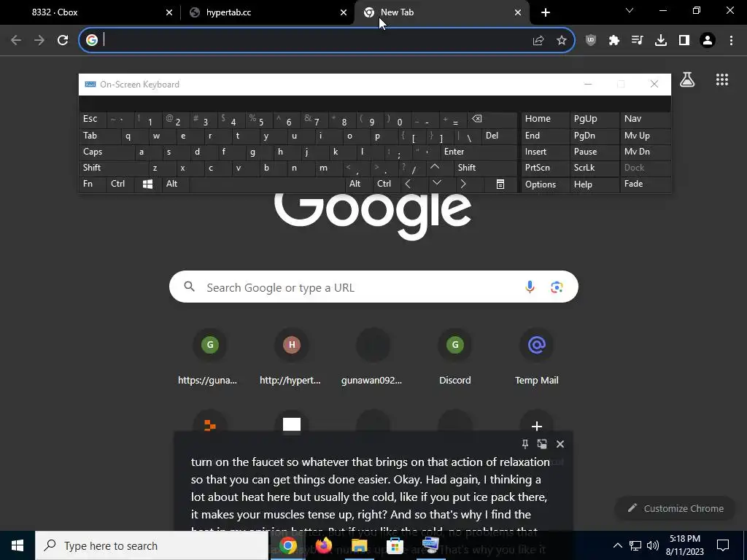The image size is (747, 560).
Task: Close the hypertab.cc tab
Action: point(344,12)
